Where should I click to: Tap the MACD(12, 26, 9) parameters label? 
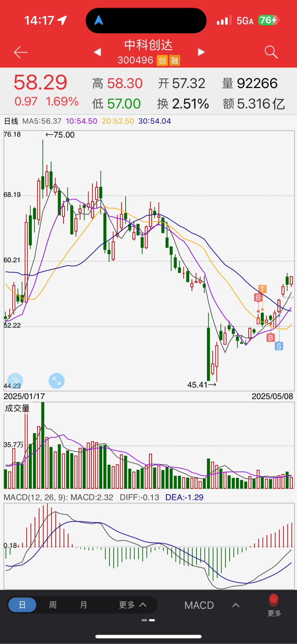point(36,497)
